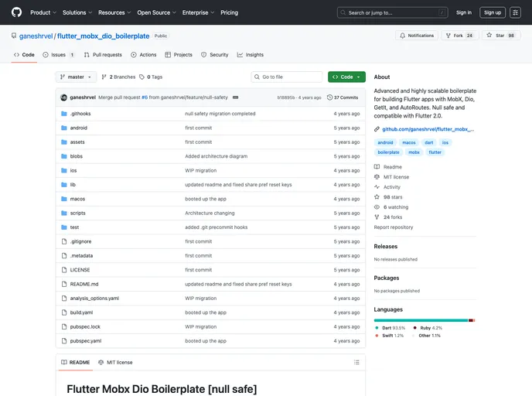
Task: Click the Sign up button
Action: click(493, 12)
